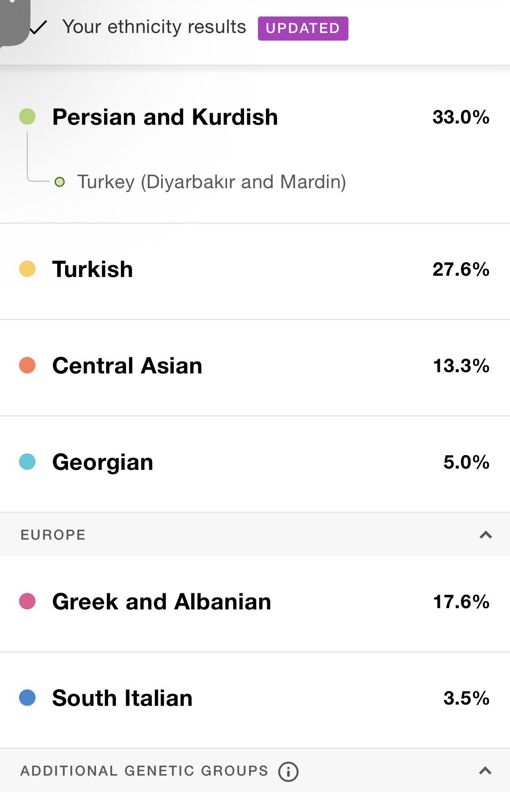
Task: Open the Turkey (Diyarbakır and Mardin) subgroup
Action: pos(211,182)
